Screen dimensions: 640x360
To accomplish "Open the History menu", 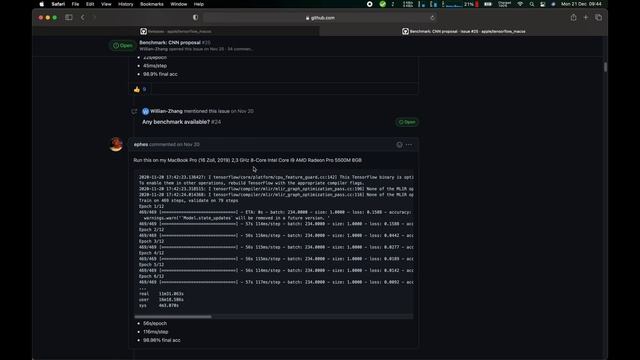I will click(126, 4).
